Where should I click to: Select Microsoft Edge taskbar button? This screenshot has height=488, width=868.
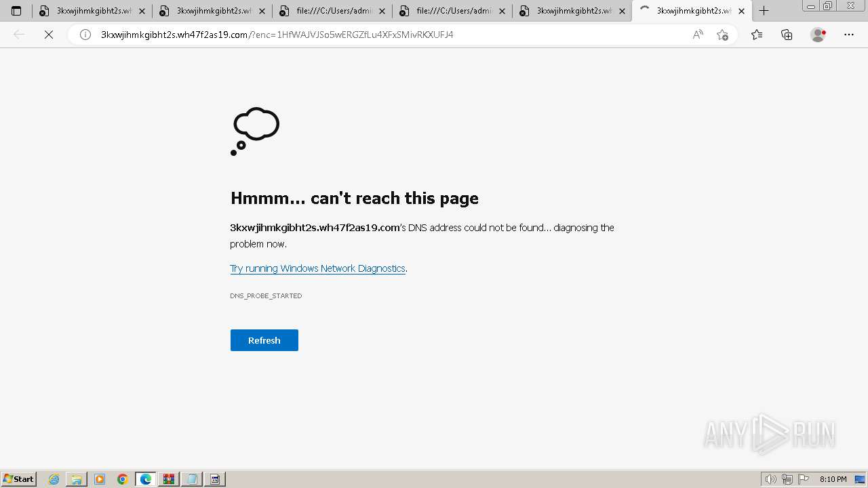[x=146, y=479]
